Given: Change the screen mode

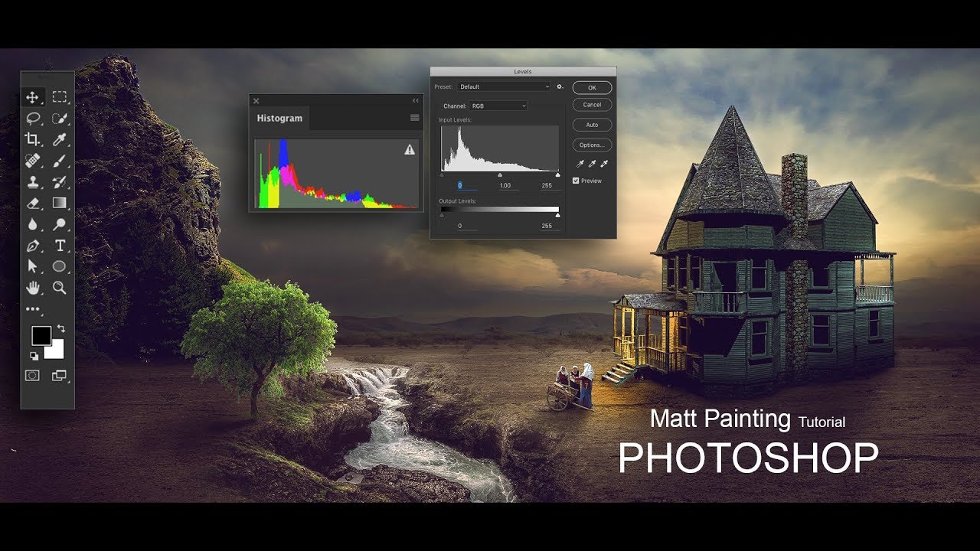Looking at the screenshot, I should [x=59, y=376].
